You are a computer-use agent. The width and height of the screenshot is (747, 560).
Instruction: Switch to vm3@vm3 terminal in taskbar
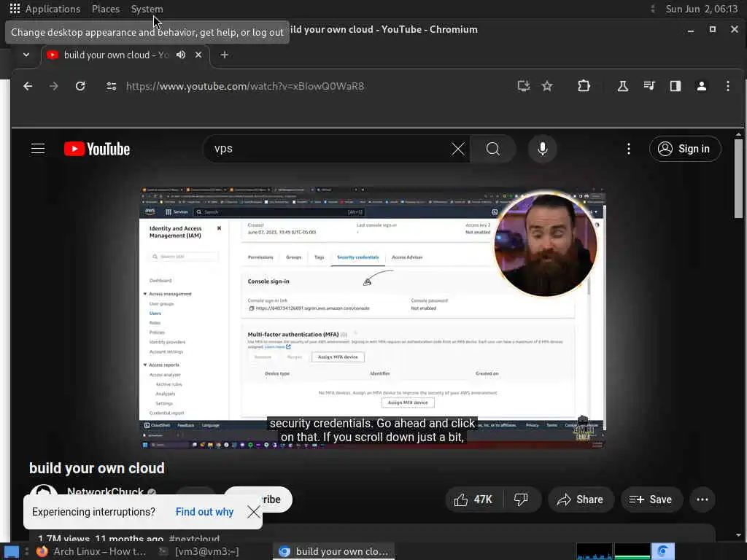coord(198,551)
